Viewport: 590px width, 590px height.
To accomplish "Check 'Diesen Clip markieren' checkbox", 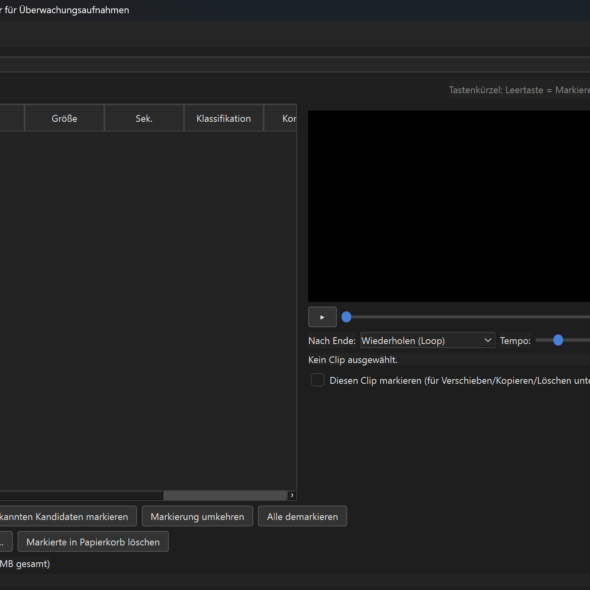I will pos(318,380).
